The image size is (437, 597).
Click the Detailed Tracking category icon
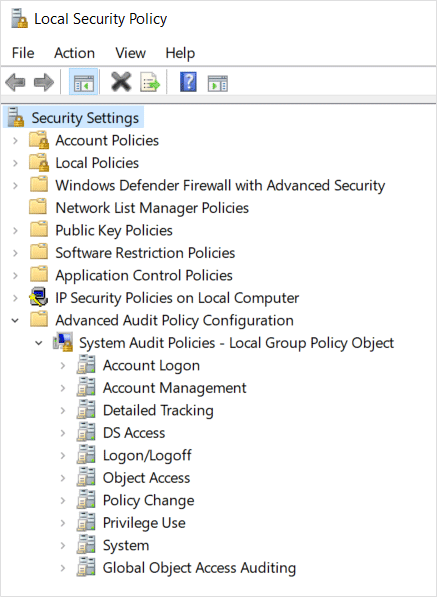(86, 409)
